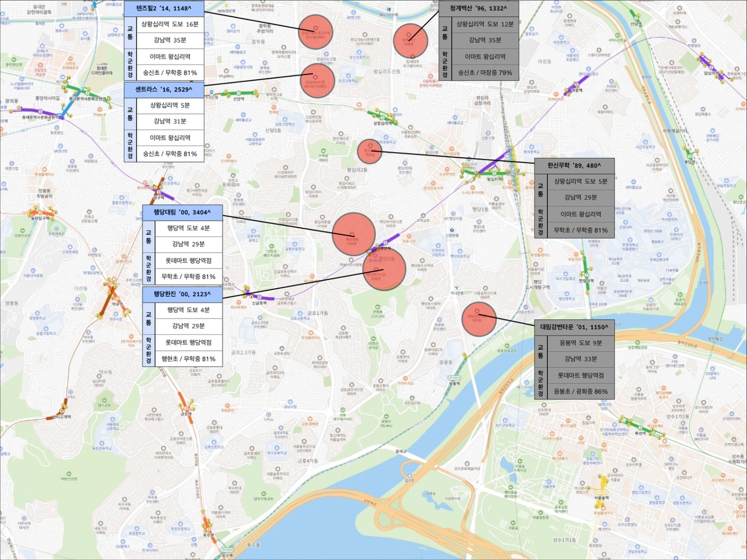This screenshot has width=747, height=560.
Task: Select "강남역 35분" in the 청계벽산 box
Action: (485, 40)
